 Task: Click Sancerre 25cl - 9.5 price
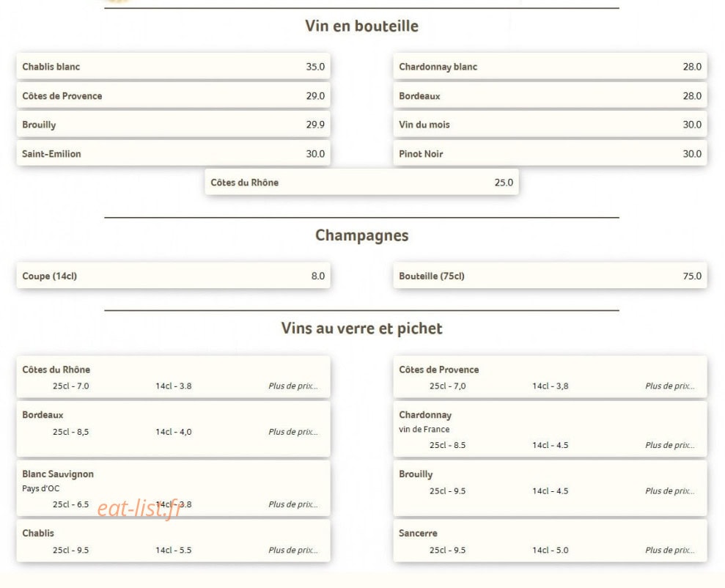click(448, 550)
